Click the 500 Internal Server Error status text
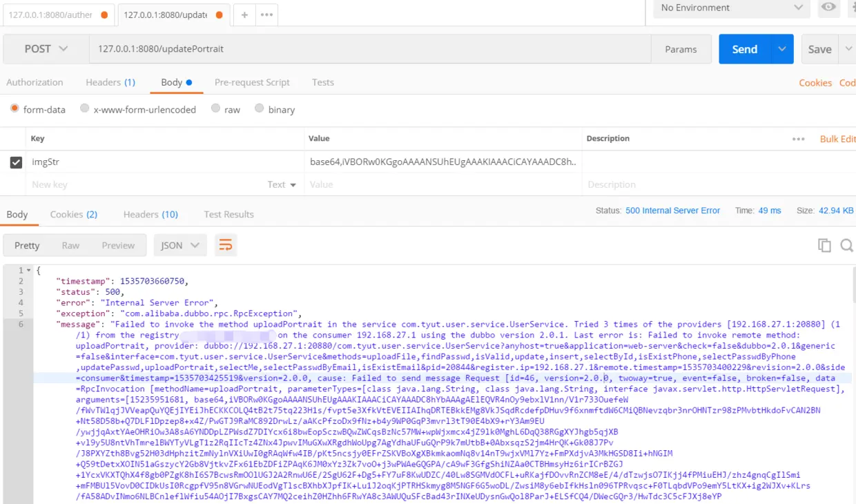 672,211
